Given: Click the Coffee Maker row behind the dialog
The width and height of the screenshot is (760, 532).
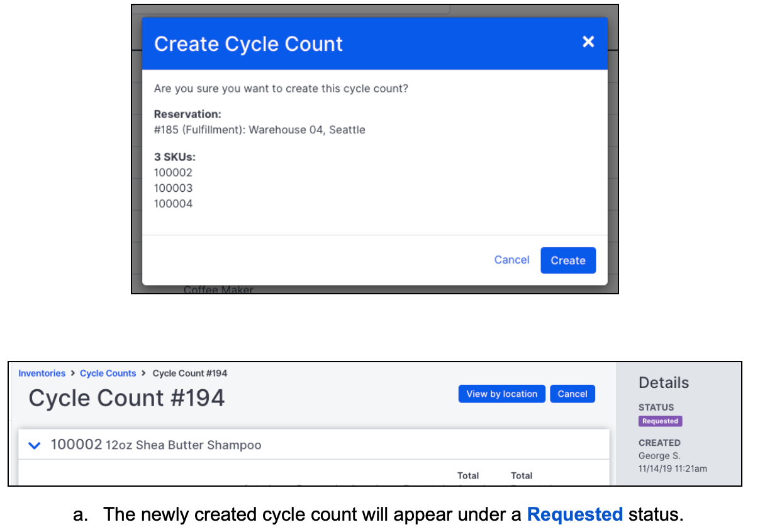Looking at the screenshot, I should point(218,289).
